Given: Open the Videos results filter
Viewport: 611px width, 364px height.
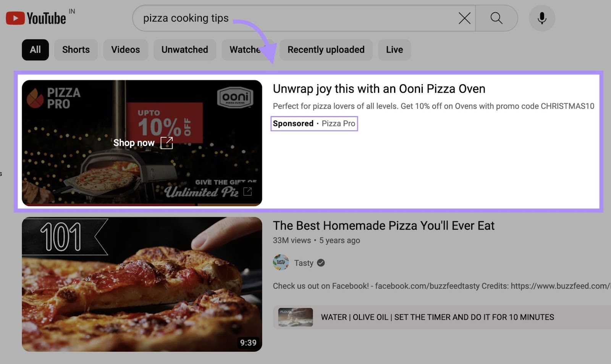Looking at the screenshot, I should pyautogui.click(x=125, y=50).
